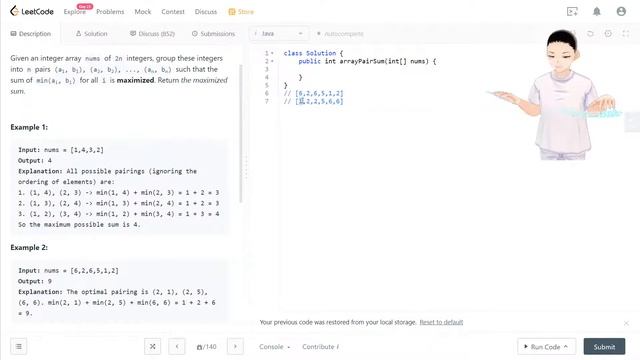Go to the previous problem

(x=177, y=347)
